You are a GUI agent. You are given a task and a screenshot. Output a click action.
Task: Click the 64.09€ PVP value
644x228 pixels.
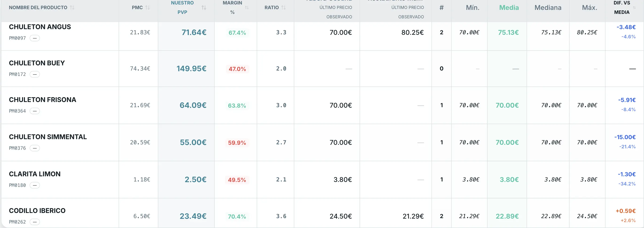point(193,105)
